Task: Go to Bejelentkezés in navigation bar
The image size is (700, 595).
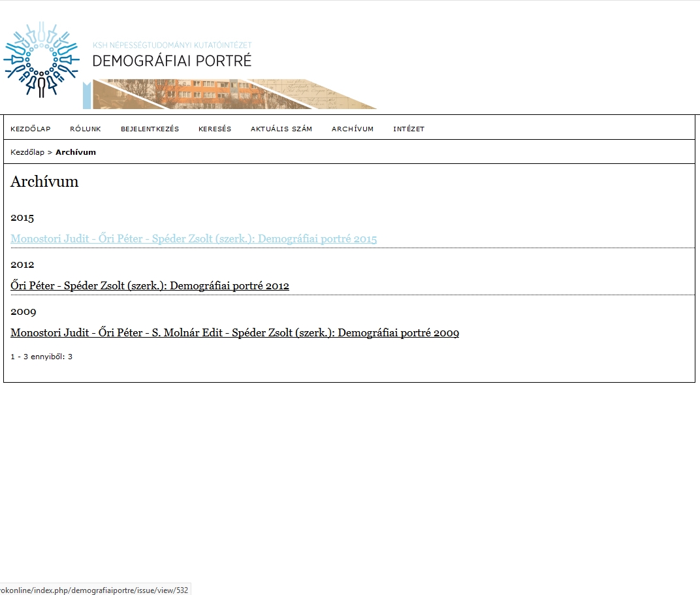Action: point(150,129)
